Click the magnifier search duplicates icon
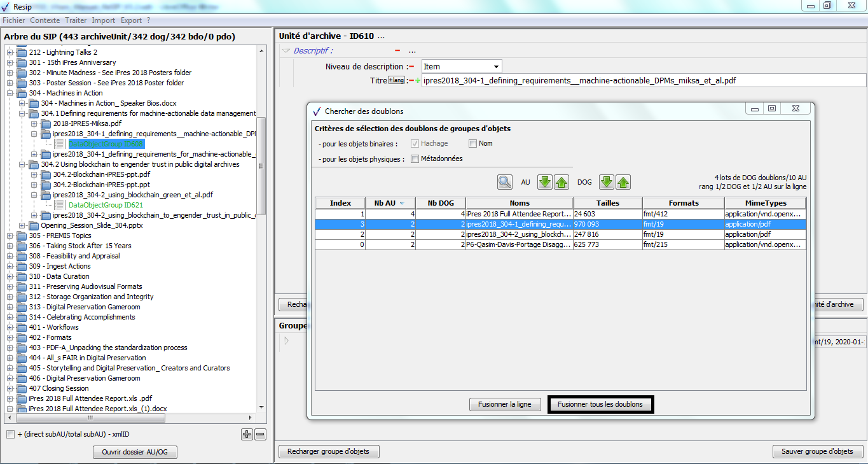This screenshot has height=464, width=868. pos(505,182)
